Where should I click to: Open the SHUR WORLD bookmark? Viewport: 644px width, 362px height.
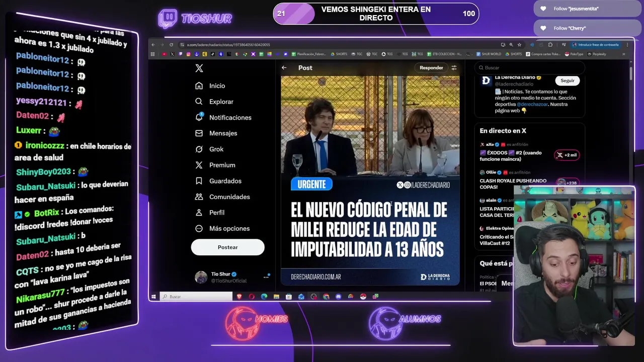(489, 54)
